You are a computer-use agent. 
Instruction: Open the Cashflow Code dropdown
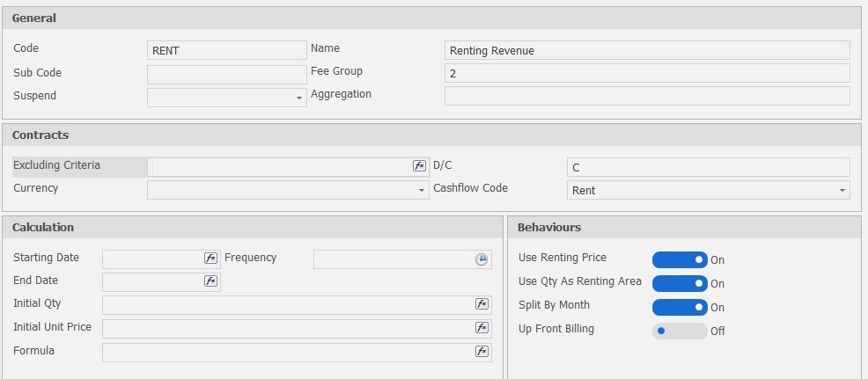tap(842, 190)
